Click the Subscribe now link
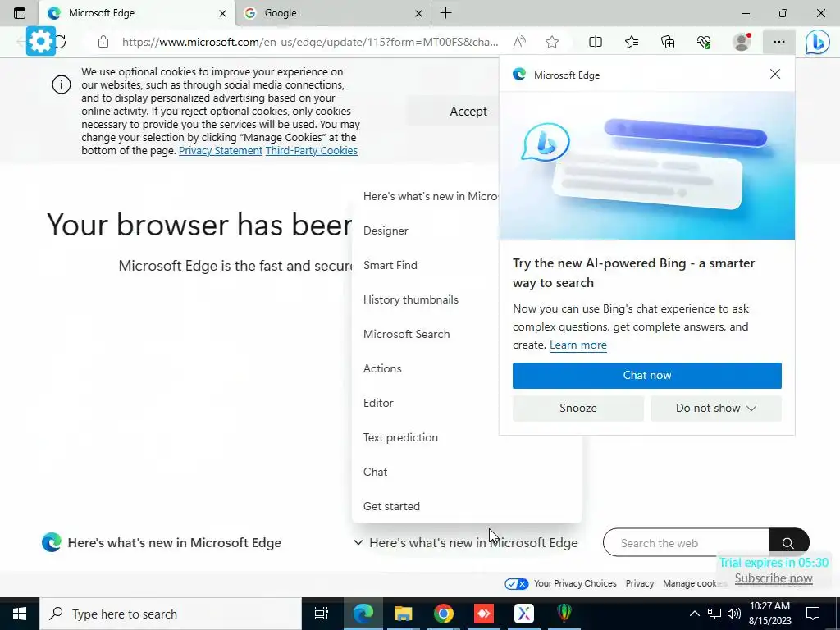This screenshot has height=630, width=840. coord(774,578)
